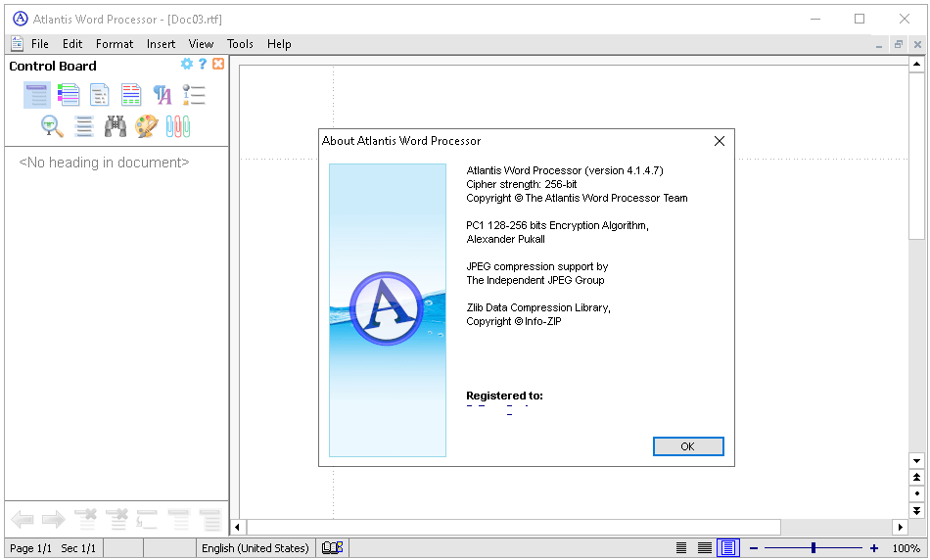Click the vertical scrollbar up arrow
The image size is (930, 560).
[x=916, y=64]
